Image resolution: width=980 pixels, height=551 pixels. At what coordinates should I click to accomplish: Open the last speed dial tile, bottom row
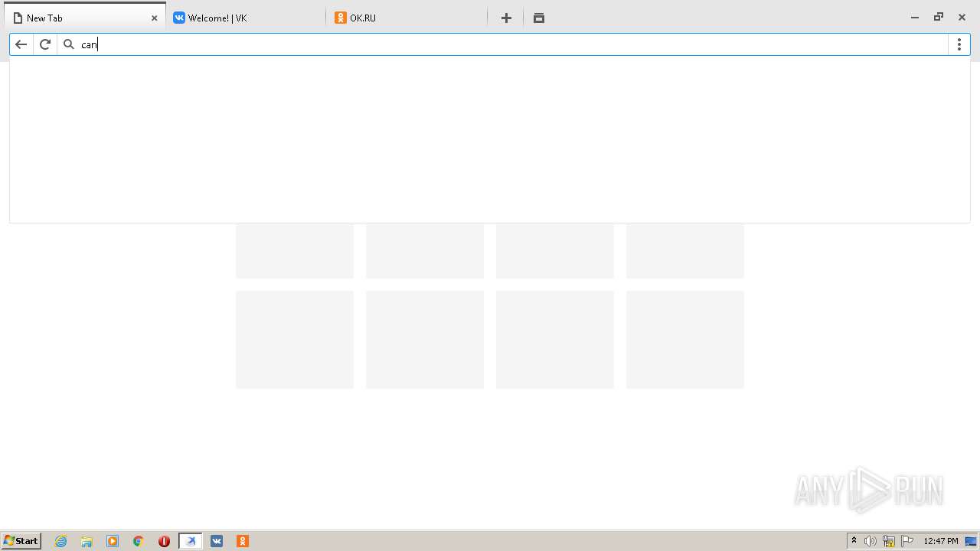pyautogui.click(x=685, y=340)
